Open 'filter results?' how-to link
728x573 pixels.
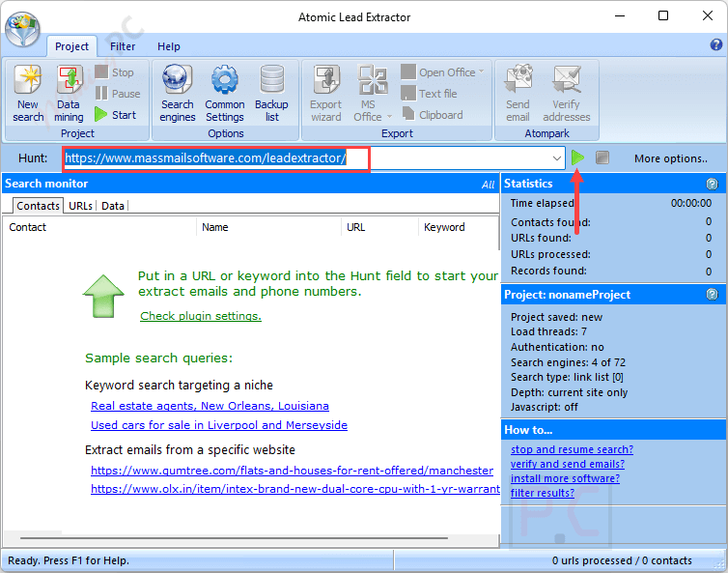click(543, 493)
